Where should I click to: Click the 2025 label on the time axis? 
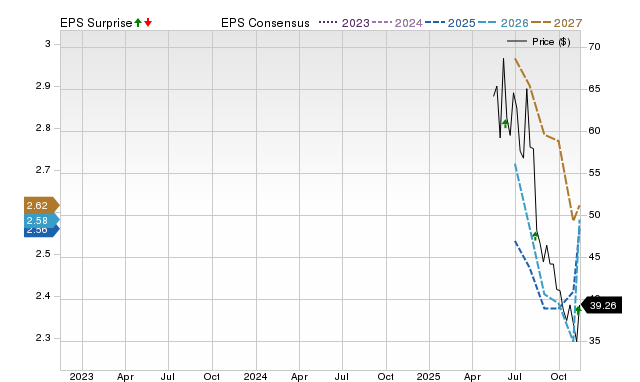(x=429, y=376)
